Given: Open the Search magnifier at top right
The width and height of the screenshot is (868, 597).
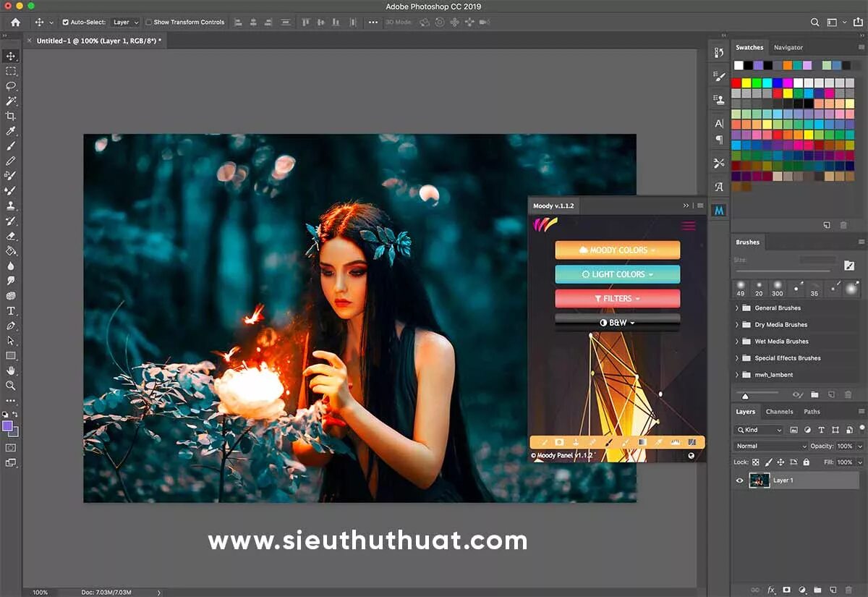Looking at the screenshot, I should pos(815,22).
